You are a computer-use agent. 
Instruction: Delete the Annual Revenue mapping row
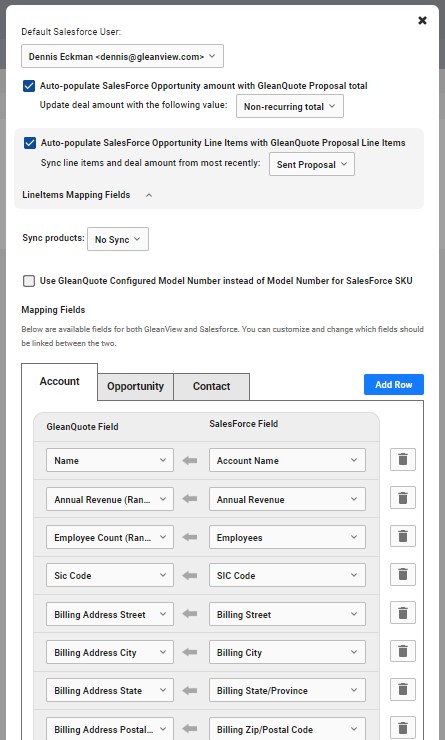403,498
